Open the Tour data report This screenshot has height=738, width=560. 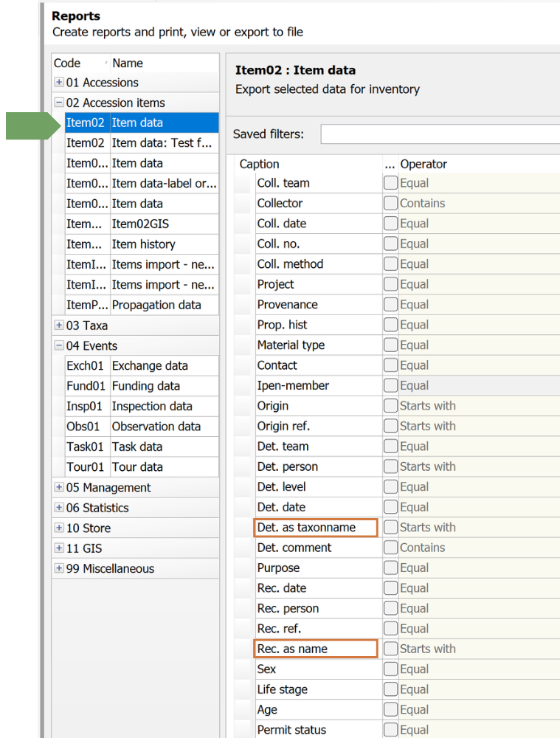click(142, 466)
